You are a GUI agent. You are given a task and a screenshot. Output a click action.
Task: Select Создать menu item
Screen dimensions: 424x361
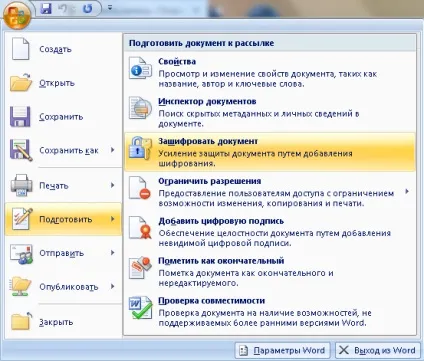coord(63,49)
